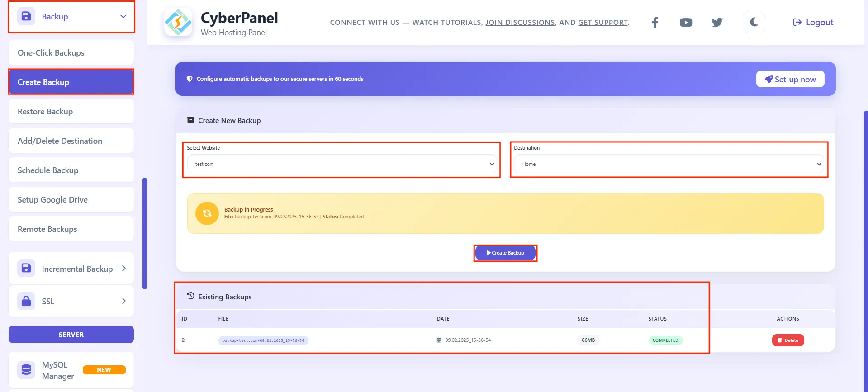This screenshot has height=392, width=868.
Task: Click the Backup disk icon in sidebar
Action: (26, 16)
